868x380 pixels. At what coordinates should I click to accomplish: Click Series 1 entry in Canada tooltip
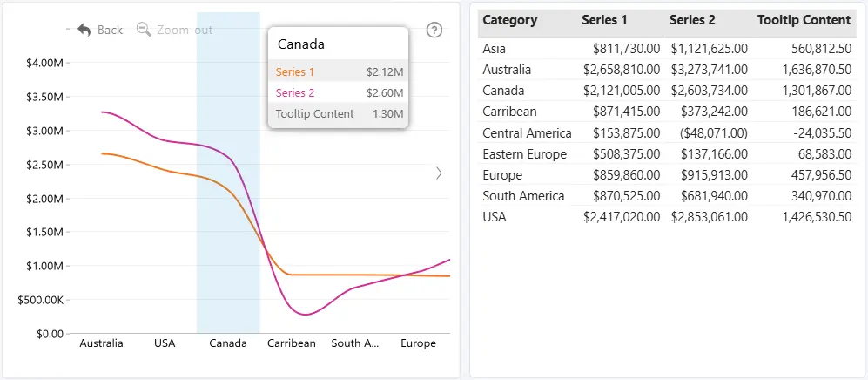(339, 71)
